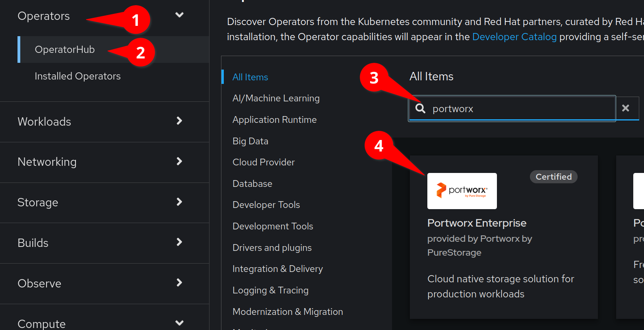Expand the Networking navigation section
The image size is (644, 330).
[x=179, y=161]
